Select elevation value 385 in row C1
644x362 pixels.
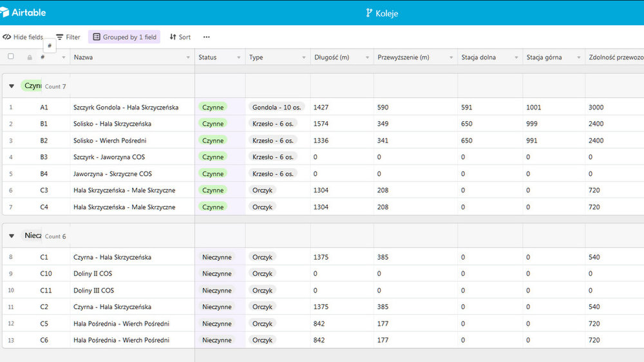(383, 257)
